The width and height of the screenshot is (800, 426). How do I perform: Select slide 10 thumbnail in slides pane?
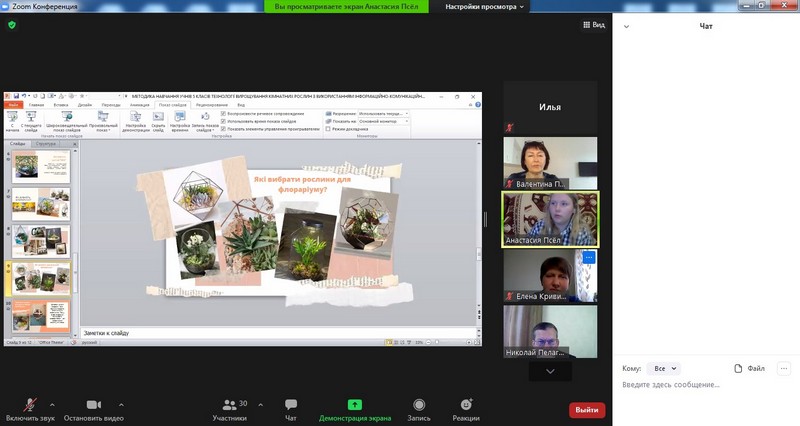click(x=41, y=315)
